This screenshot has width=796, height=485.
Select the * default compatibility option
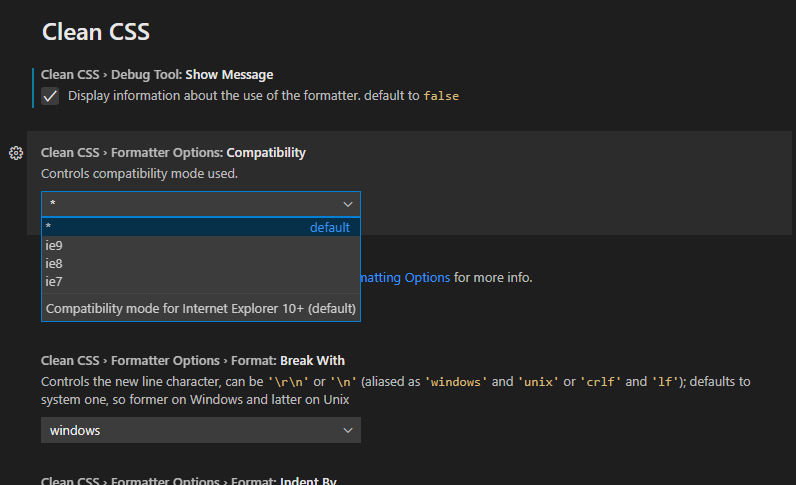pyautogui.click(x=201, y=227)
